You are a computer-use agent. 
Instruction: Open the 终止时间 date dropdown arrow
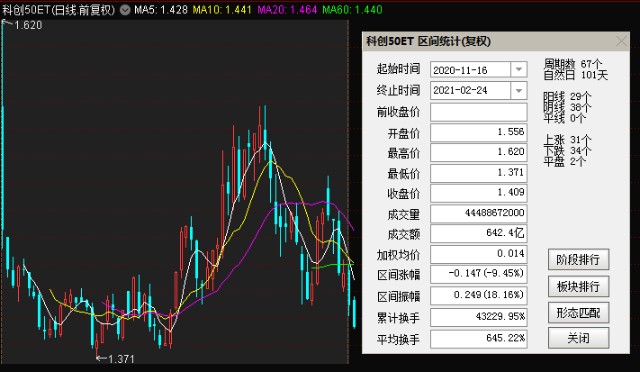[x=519, y=90]
